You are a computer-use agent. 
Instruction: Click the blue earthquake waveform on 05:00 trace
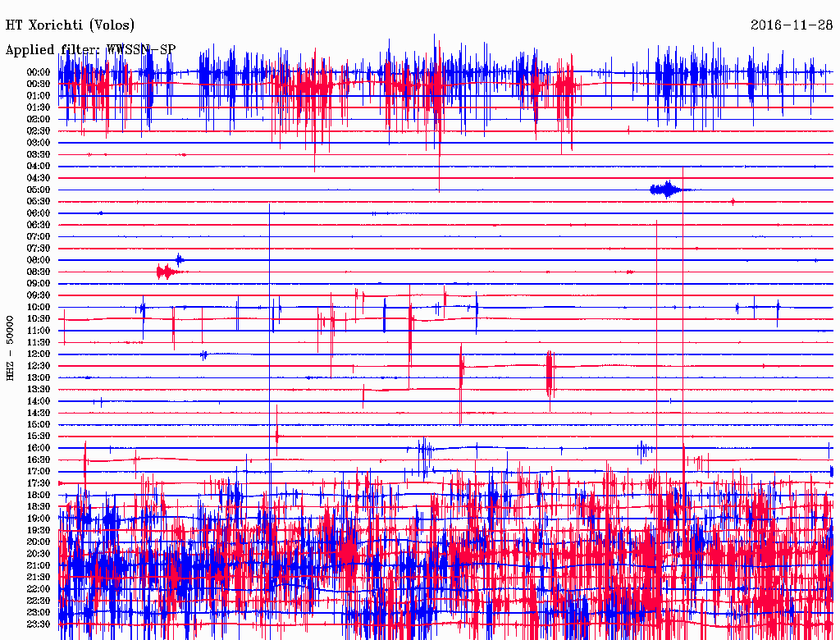(668, 190)
